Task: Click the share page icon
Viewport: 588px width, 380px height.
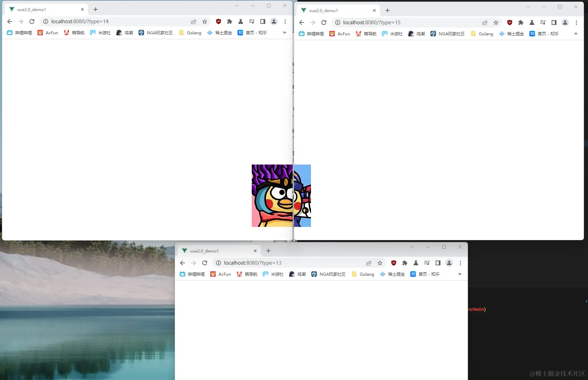Action: point(193,21)
